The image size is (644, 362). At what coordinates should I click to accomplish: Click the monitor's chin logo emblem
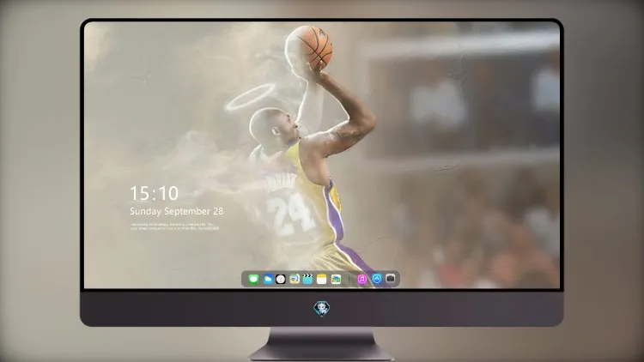322,309
